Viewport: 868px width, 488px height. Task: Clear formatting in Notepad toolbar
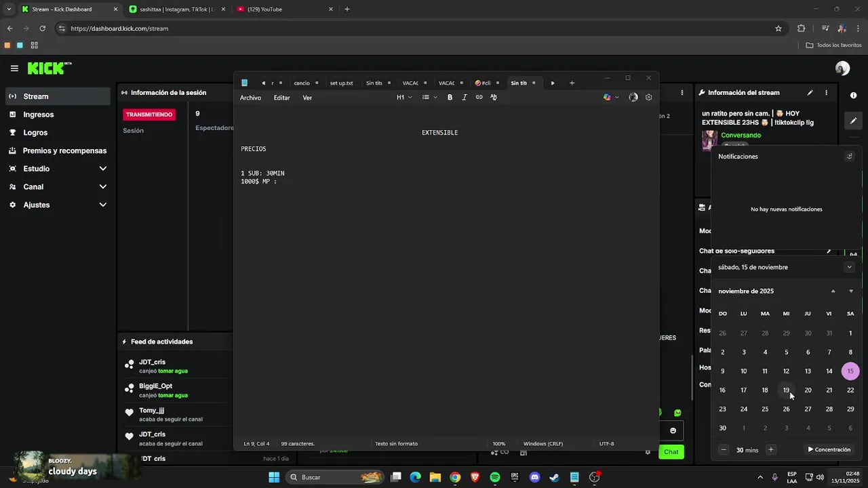click(494, 98)
